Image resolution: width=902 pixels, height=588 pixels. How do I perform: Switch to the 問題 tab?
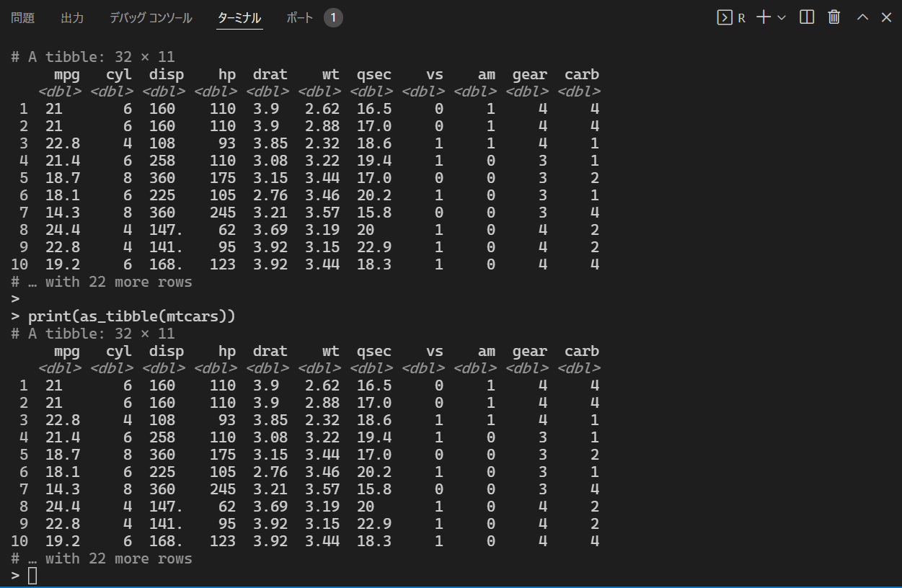coord(22,18)
